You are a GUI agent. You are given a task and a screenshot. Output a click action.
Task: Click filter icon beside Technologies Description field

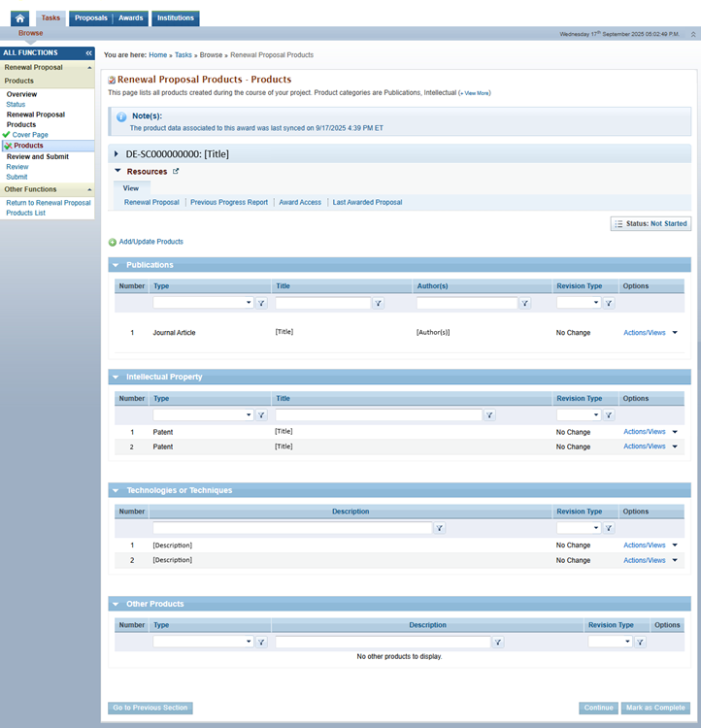439,528
